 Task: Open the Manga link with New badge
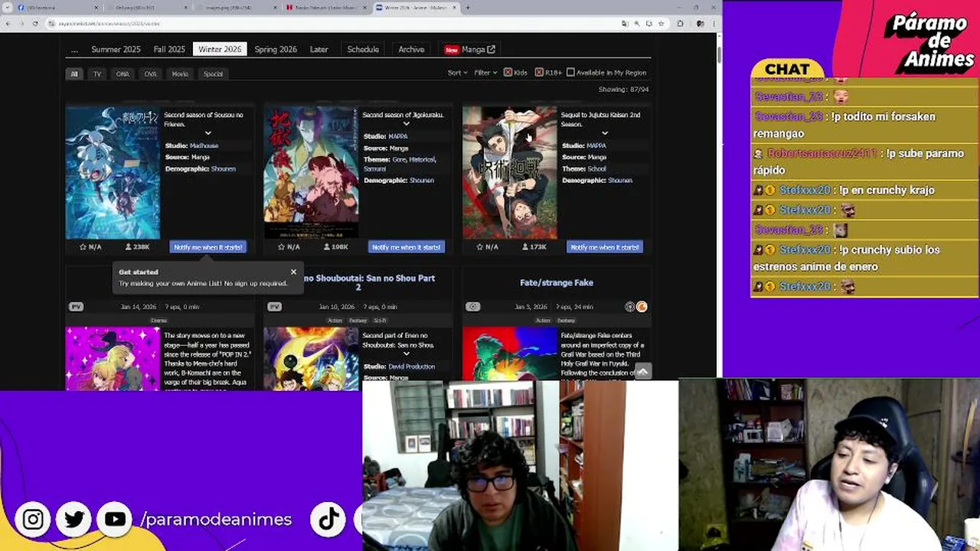coord(469,49)
